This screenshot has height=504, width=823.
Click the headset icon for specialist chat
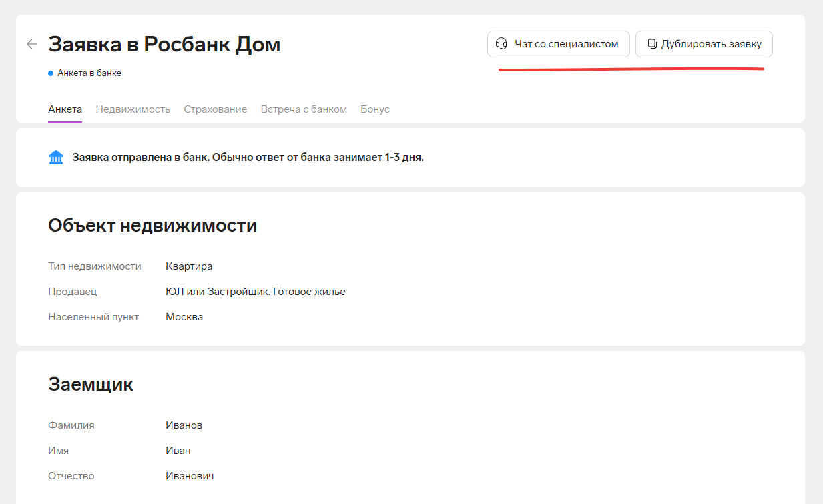pos(501,44)
